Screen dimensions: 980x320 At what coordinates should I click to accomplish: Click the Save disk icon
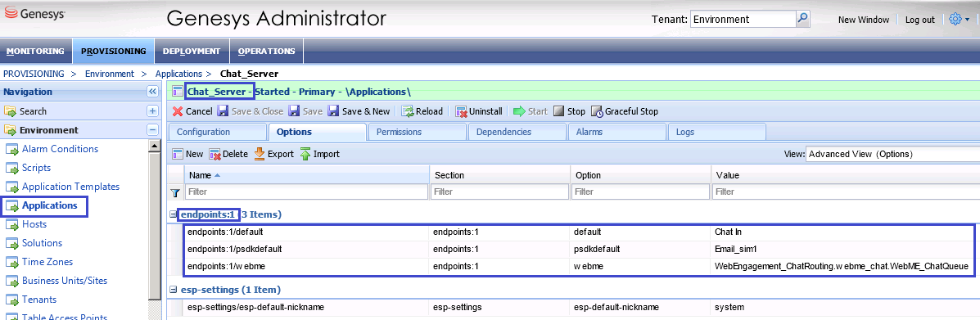click(x=295, y=111)
